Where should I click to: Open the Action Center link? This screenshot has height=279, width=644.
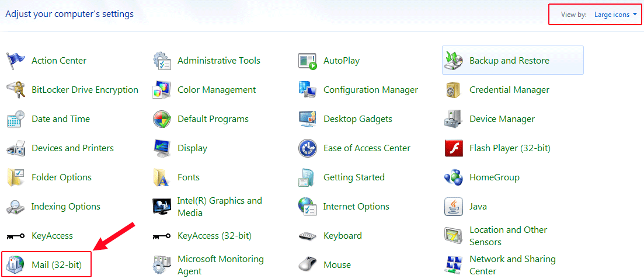pos(59,61)
